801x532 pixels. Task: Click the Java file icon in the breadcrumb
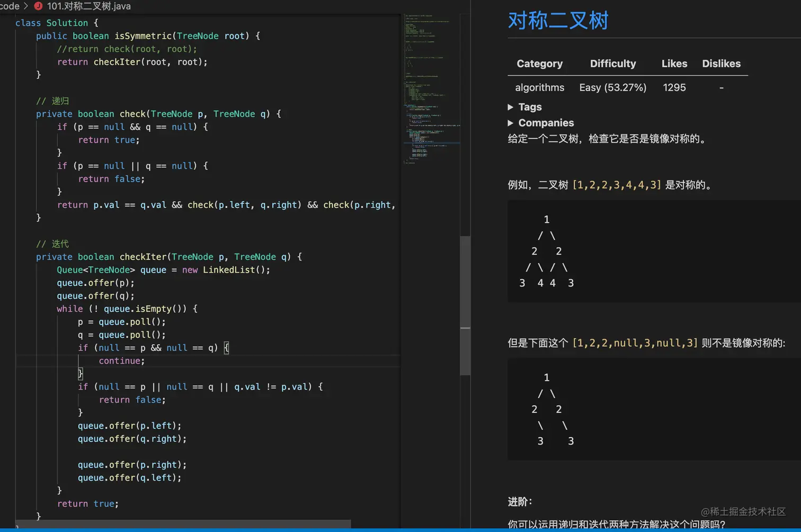(x=38, y=6)
